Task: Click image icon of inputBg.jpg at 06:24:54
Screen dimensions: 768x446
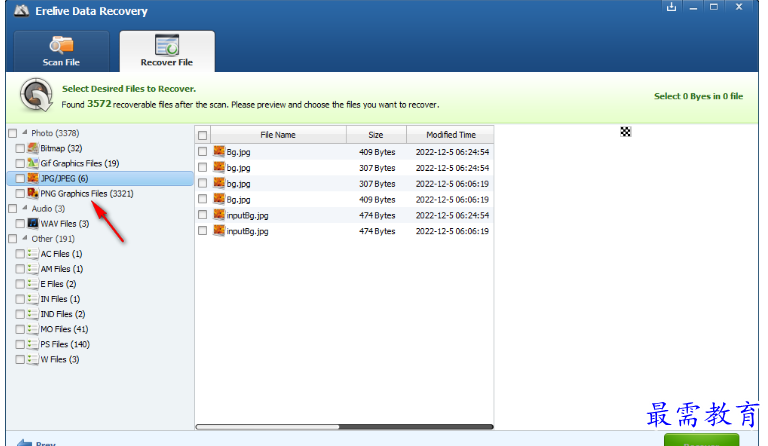Action: tap(219, 214)
